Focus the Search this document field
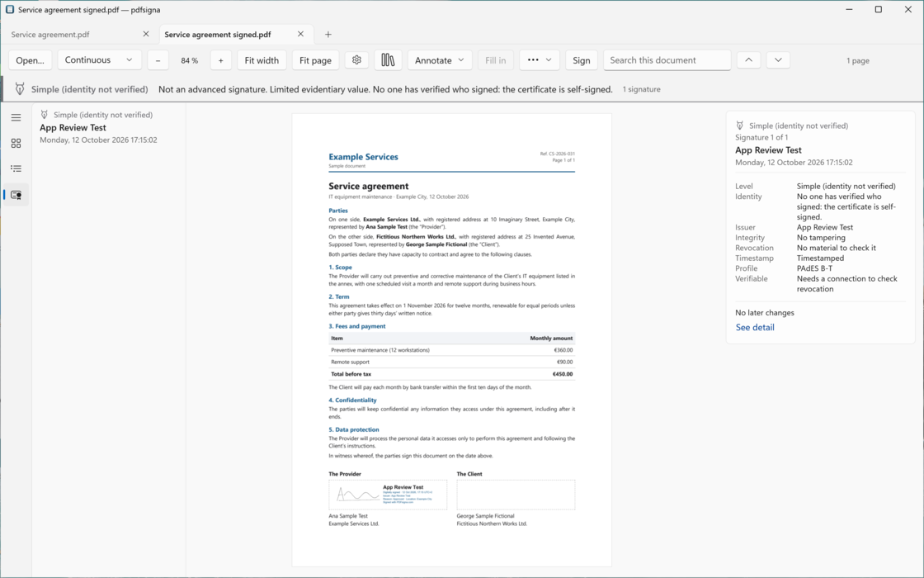This screenshot has width=924, height=578. point(667,60)
